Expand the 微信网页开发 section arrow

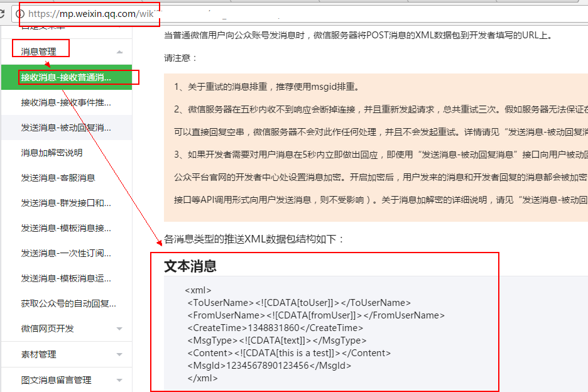[x=119, y=329]
